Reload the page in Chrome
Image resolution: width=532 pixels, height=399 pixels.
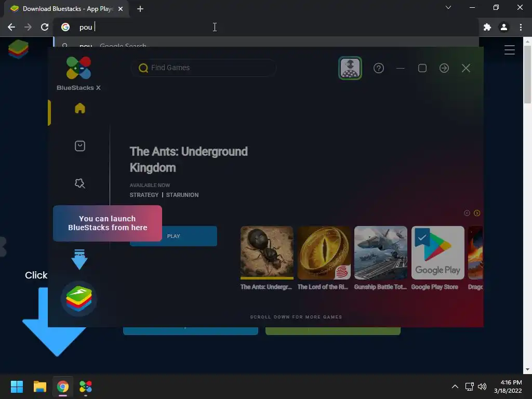[45, 27]
